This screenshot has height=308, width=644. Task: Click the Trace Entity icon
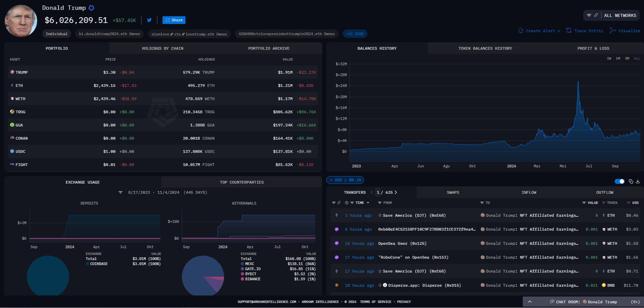tap(569, 31)
